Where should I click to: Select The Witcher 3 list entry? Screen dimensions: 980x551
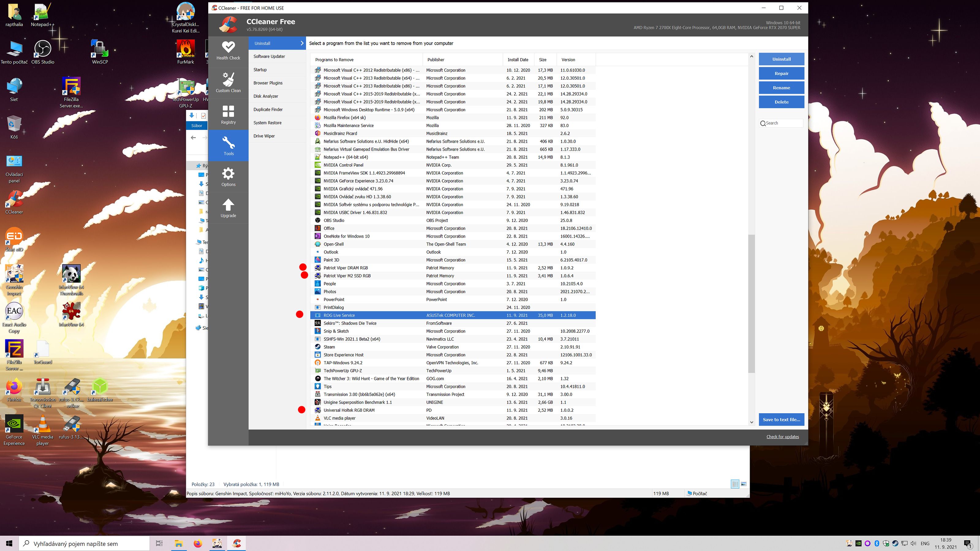click(x=453, y=379)
